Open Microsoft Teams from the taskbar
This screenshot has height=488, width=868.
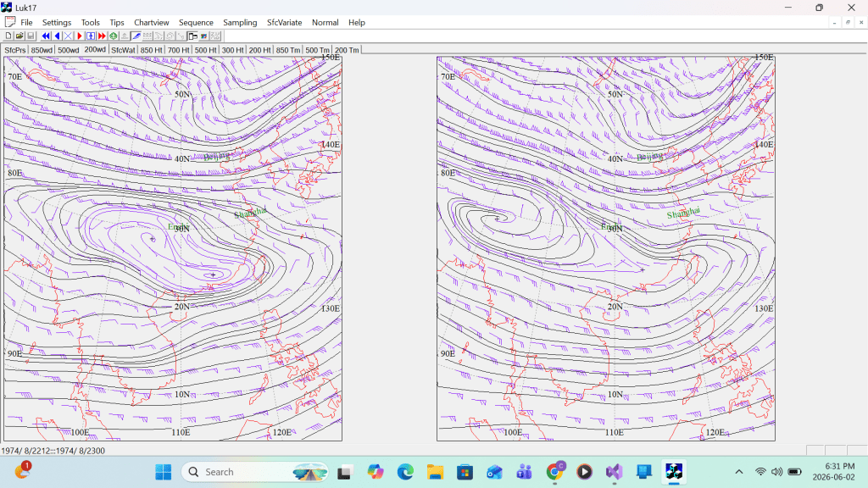[x=524, y=472]
